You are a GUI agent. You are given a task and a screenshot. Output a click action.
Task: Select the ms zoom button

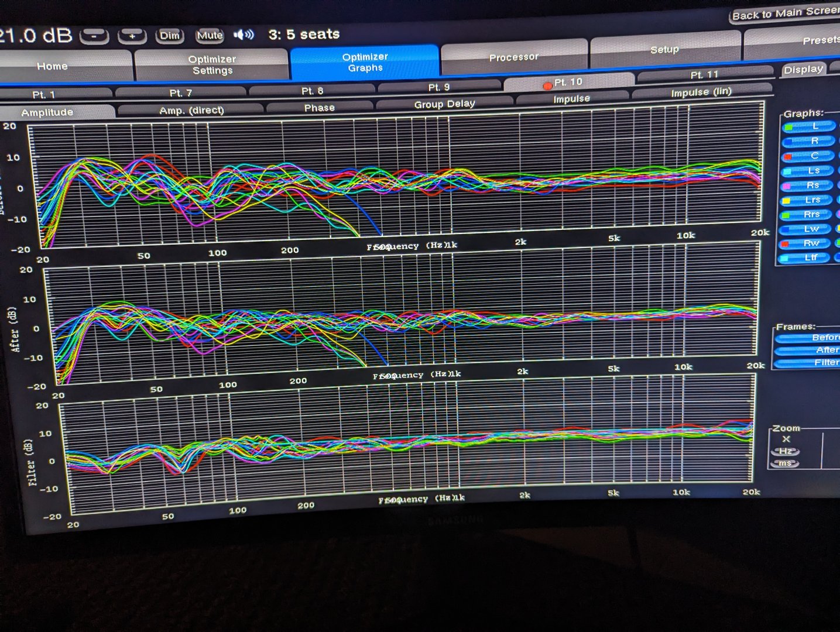click(x=784, y=463)
